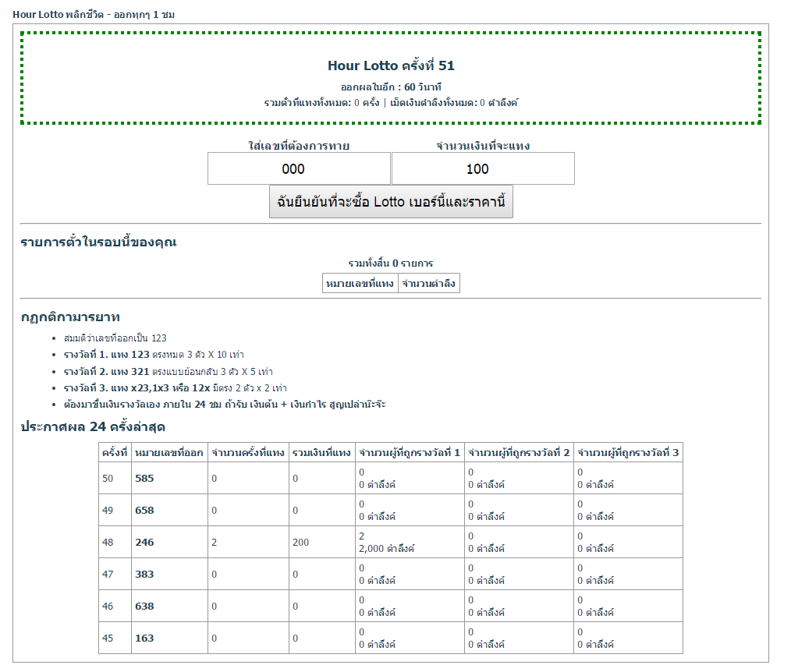The height and width of the screenshot is (672, 791).
Task: Click the กฎกติกามารยาท section heading
Action: [x=70, y=317]
